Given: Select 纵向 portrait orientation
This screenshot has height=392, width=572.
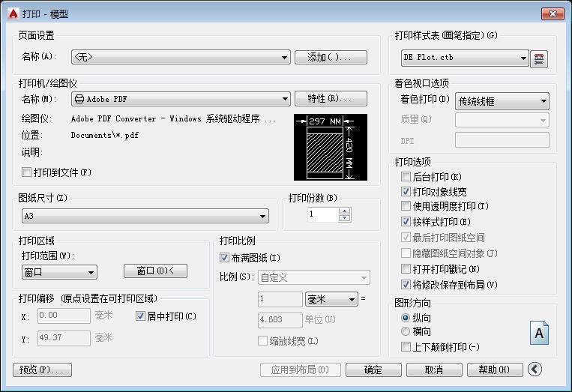Looking at the screenshot, I should pos(406,318).
